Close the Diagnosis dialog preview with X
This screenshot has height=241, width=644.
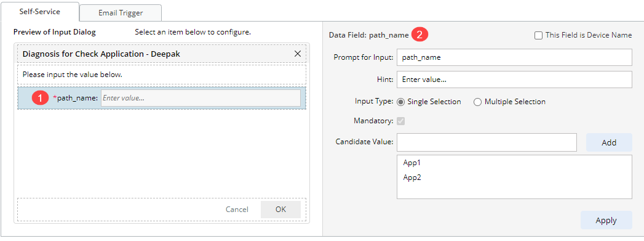(x=298, y=54)
